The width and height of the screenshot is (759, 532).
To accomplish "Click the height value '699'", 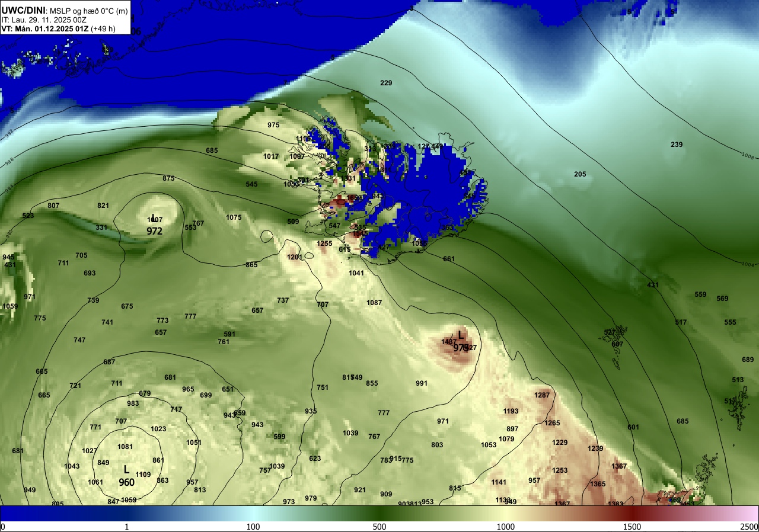I will pyautogui.click(x=206, y=395).
